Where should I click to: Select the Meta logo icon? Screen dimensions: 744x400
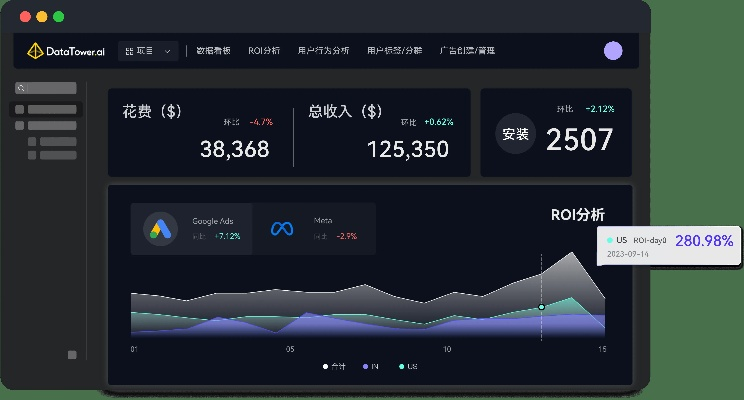click(281, 229)
